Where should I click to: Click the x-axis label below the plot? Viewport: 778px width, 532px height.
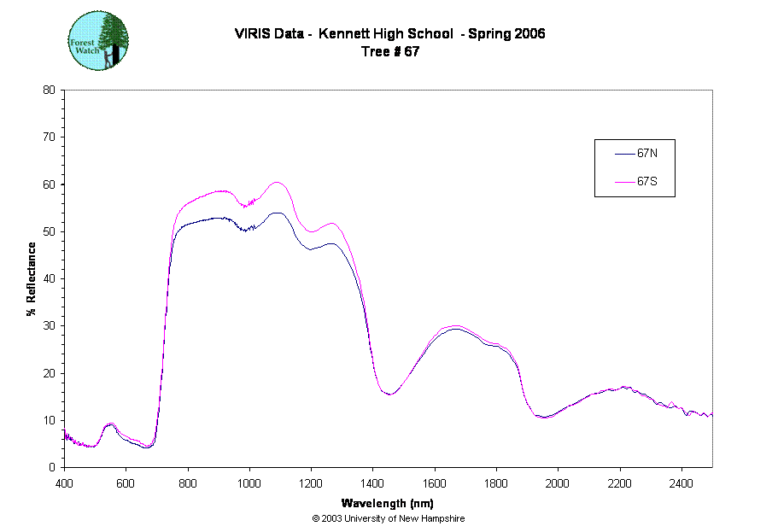[389, 505]
